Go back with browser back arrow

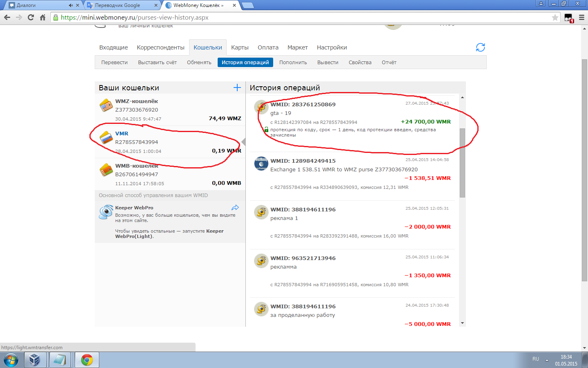click(7, 17)
